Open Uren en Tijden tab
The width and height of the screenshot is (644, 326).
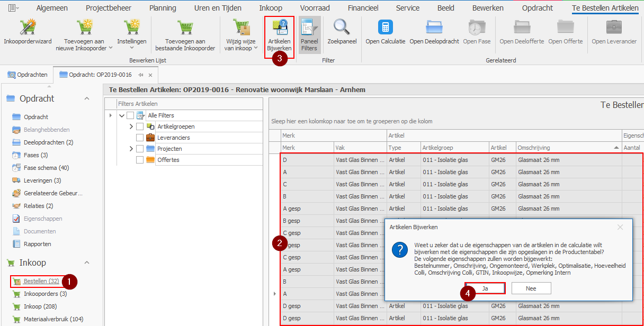[x=218, y=8]
